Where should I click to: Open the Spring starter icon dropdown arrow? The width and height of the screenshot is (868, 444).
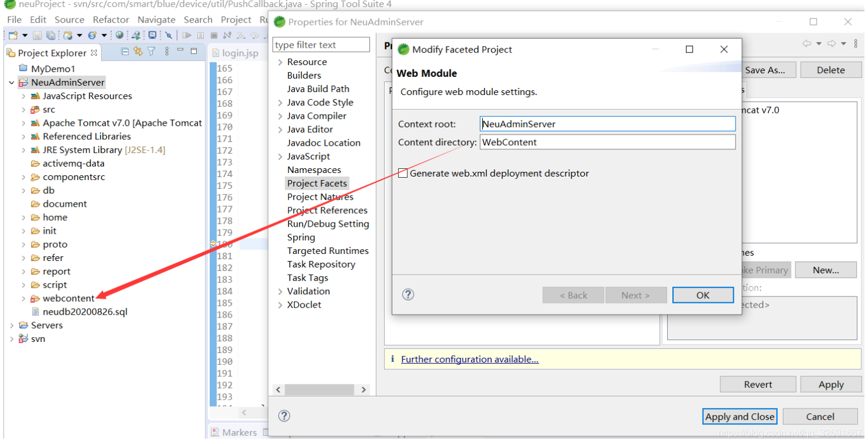(x=104, y=35)
